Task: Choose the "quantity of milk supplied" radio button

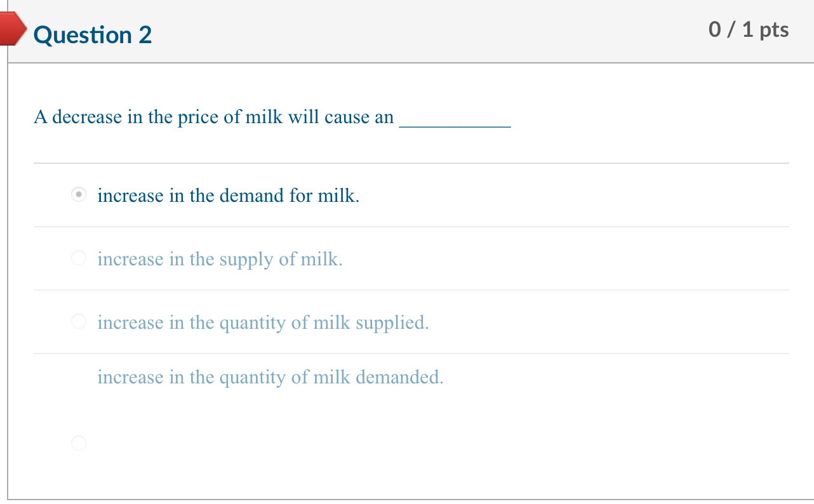Action: click(x=78, y=322)
